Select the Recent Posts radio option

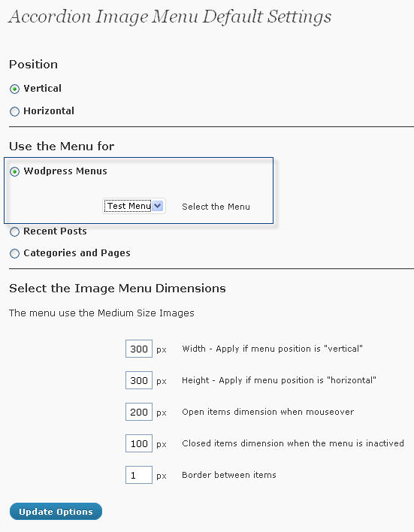coord(14,231)
